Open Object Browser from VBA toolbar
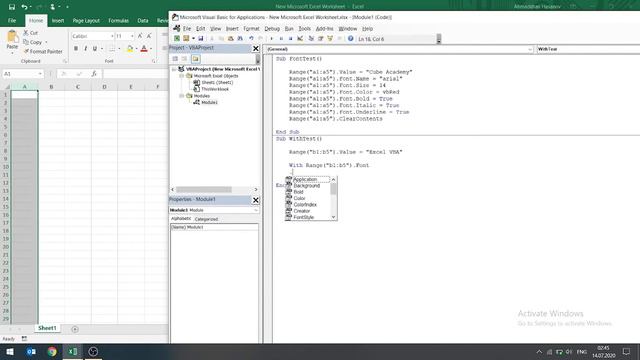Screen dimensions: 640x360 (330, 39)
